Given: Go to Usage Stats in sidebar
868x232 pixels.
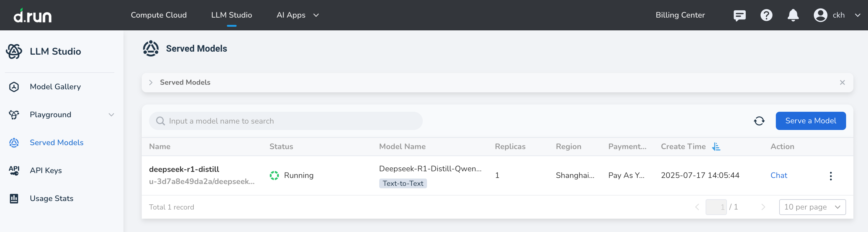Looking at the screenshot, I should pyautogui.click(x=51, y=198).
